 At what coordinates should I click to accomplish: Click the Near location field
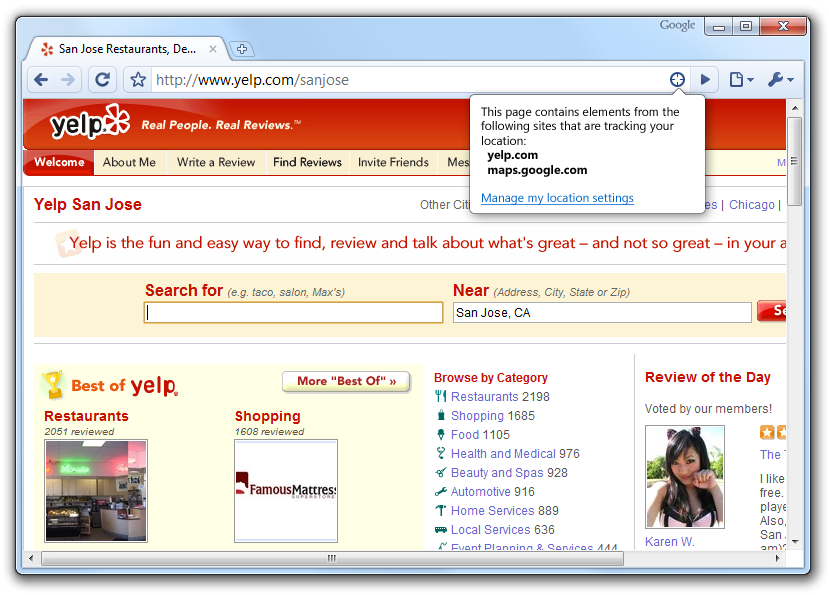tap(601, 313)
